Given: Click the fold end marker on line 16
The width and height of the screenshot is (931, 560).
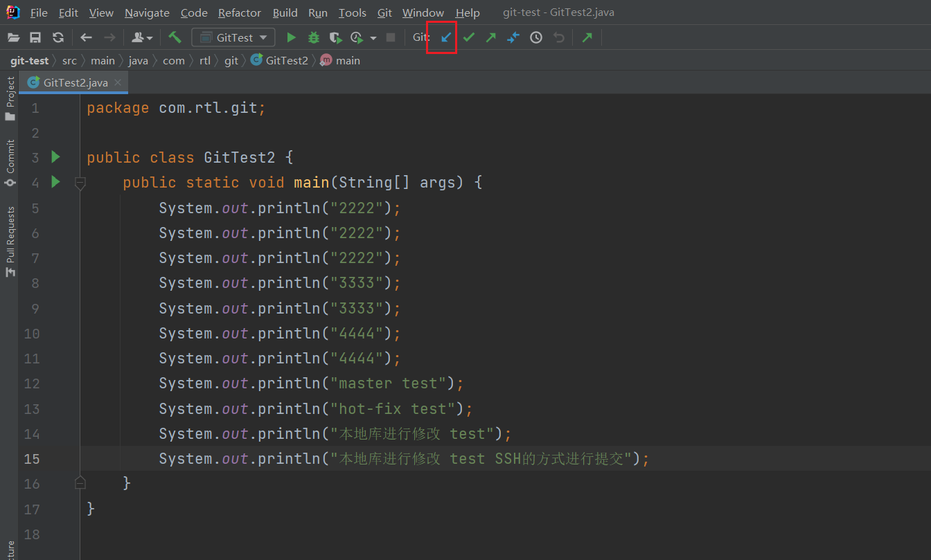Looking at the screenshot, I should click(x=80, y=482).
